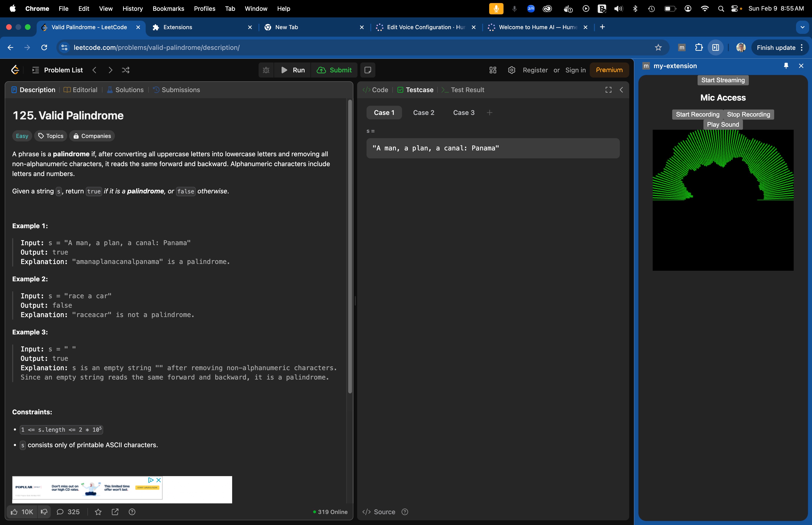Collapse the code panel with chevron
Image resolution: width=812 pixels, height=525 pixels.
click(621, 90)
